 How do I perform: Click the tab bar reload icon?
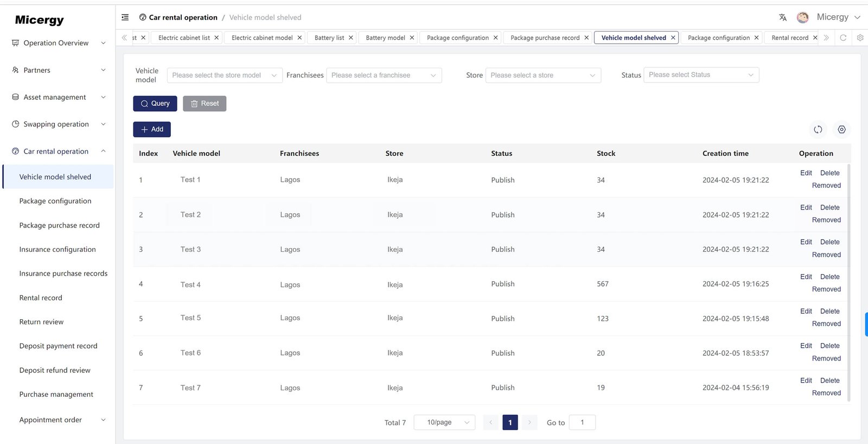843,38
